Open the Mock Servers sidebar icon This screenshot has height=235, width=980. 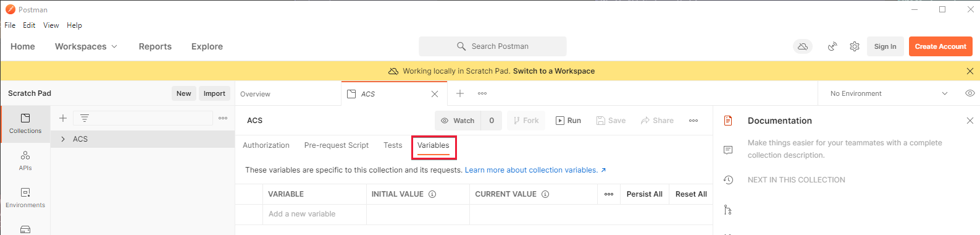(x=25, y=229)
